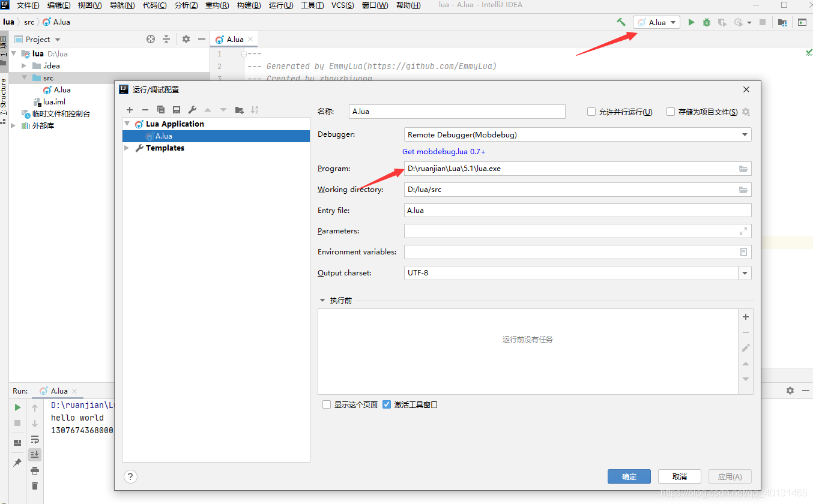Add new configuration with plus icon in dialog

130,110
